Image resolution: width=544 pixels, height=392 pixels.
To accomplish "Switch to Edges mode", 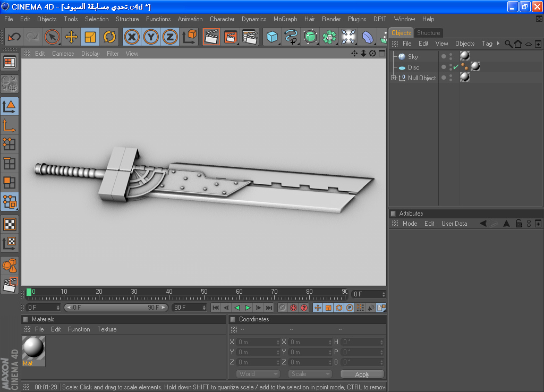I will [x=10, y=164].
